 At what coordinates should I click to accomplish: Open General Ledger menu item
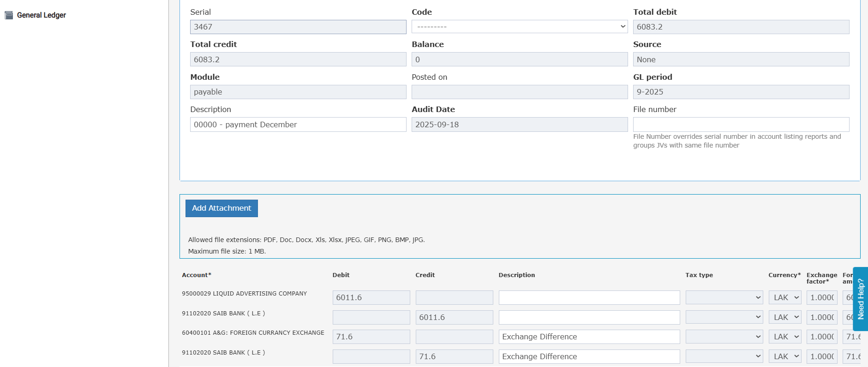click(x=41, y=15)
